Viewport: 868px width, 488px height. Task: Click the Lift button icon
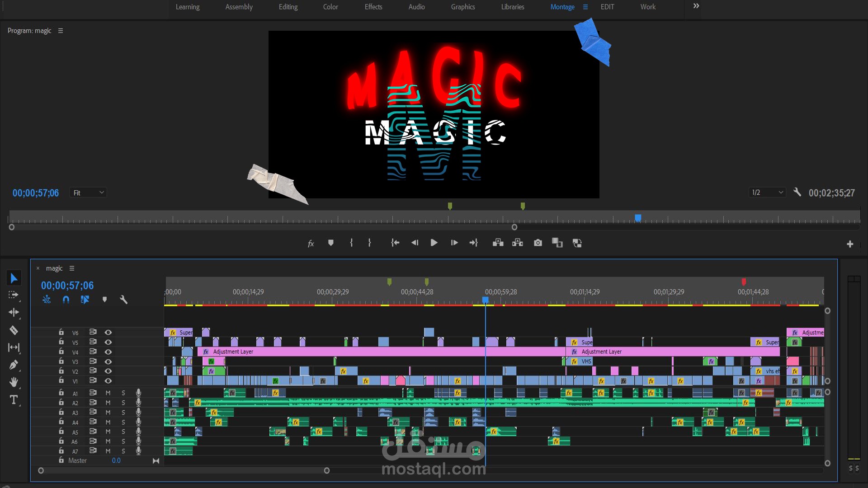(498, 243)
